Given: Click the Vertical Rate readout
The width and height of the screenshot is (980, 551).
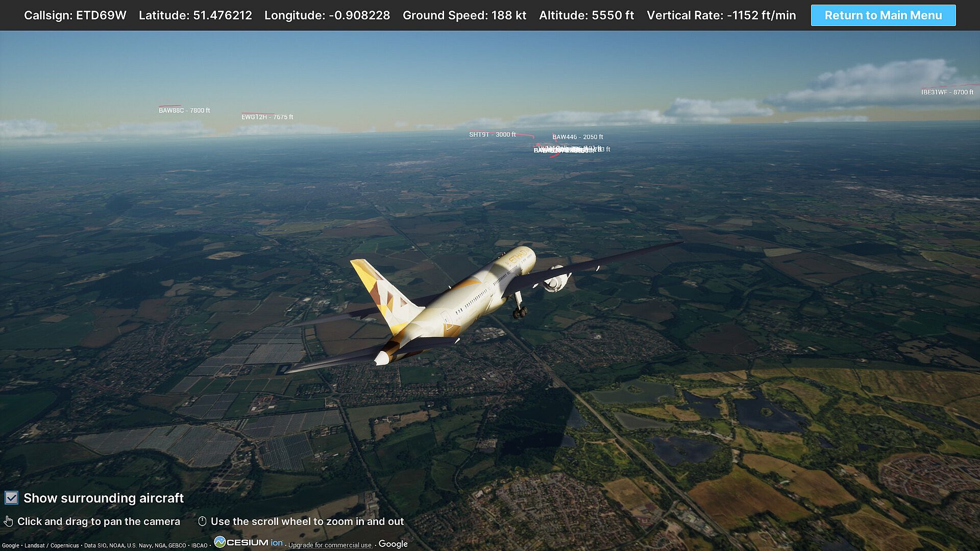Looking at the screenshot, I should (x=721, y=15).
